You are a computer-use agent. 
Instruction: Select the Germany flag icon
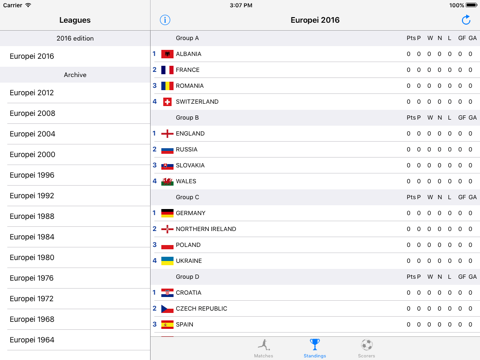167,213
